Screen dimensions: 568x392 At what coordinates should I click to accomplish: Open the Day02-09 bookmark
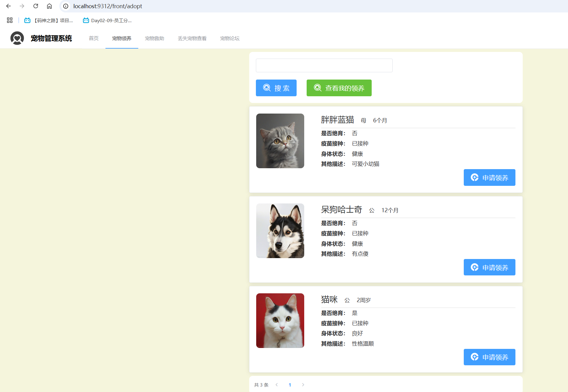[x=107, y=20]
